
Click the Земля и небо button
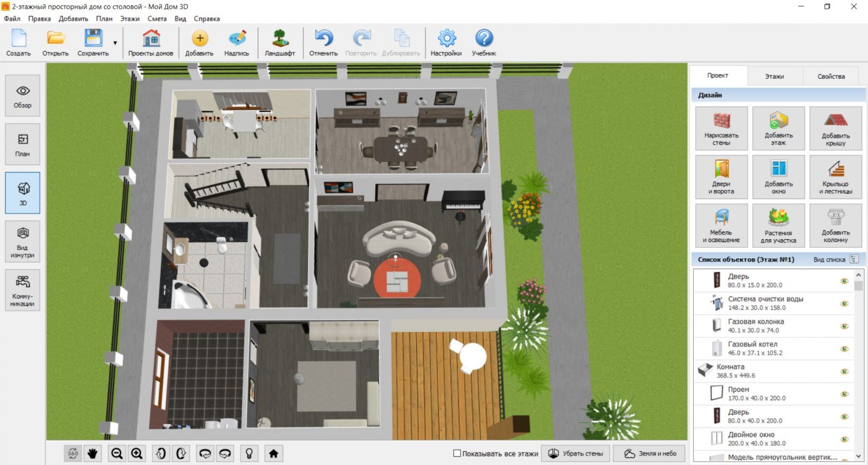point(651,454)
